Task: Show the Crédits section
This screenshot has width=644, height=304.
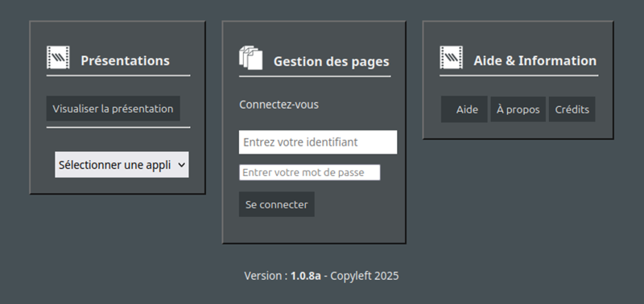Action: [x=572, y=109]
